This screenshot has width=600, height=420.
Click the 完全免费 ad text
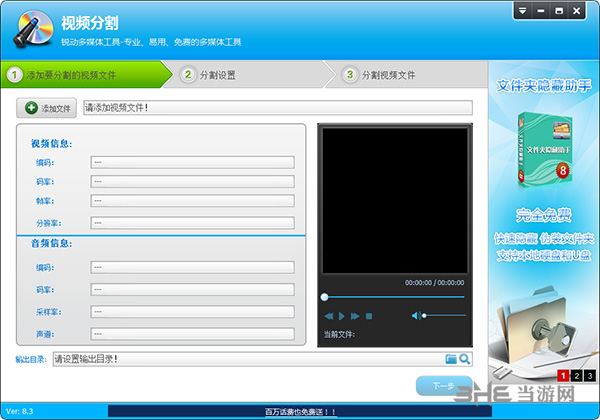pos(543,215)
